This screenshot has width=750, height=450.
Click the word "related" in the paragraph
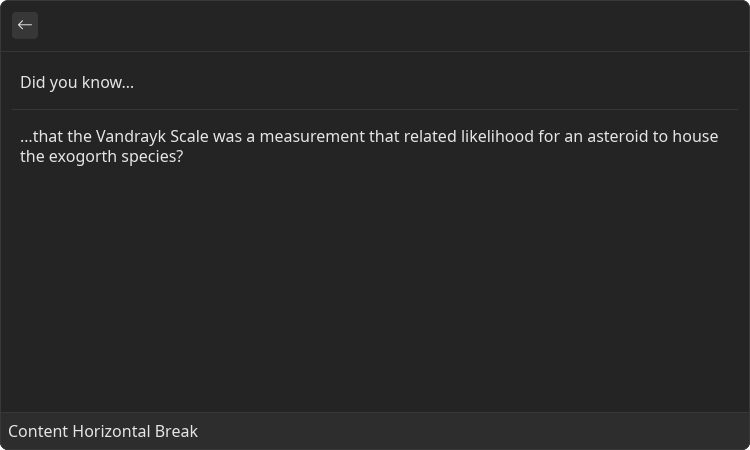click(430, 137)
